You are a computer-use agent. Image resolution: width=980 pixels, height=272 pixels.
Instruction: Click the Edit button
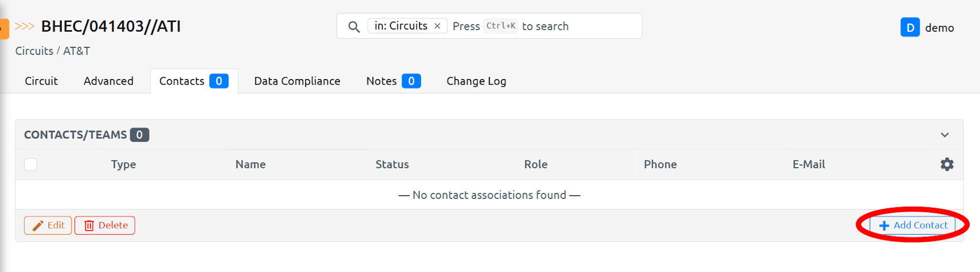48,225
